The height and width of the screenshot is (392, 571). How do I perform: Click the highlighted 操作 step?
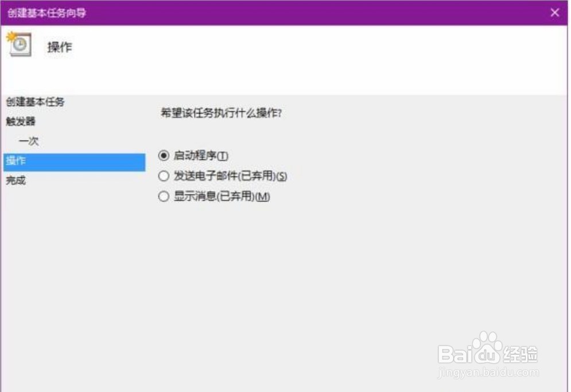tap(74, 162)
